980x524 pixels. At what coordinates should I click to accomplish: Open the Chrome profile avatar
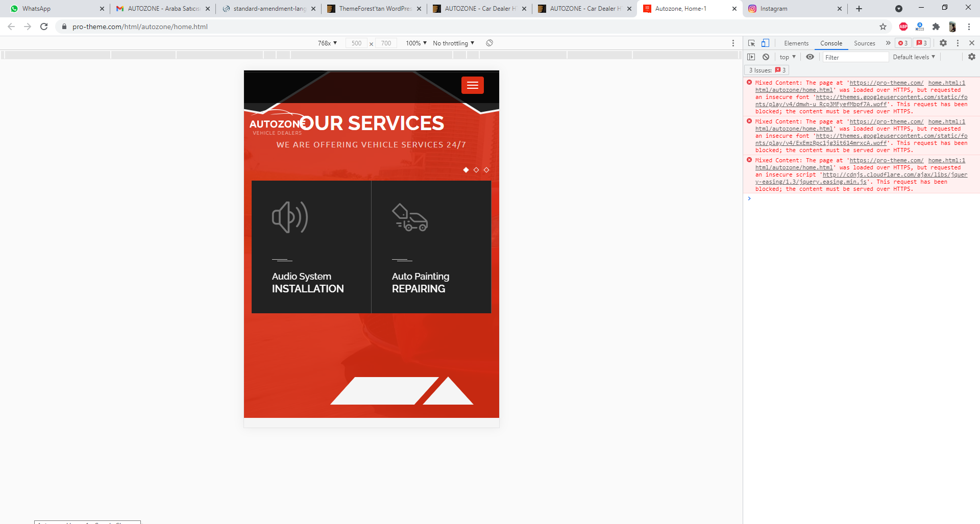click(952, 27)
